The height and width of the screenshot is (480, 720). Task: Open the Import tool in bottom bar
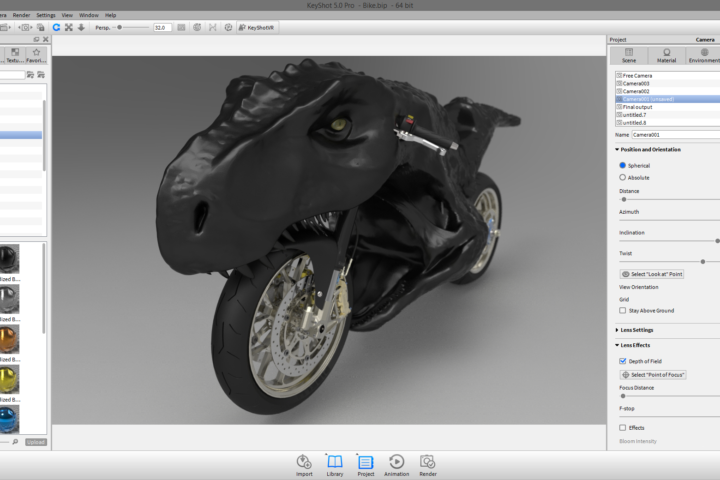tap(304, 465)
